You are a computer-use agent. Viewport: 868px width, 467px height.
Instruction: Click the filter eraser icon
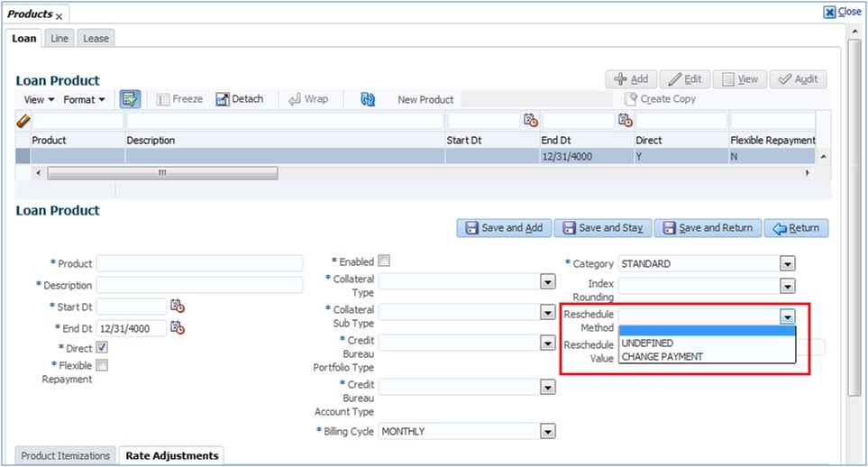(x=23, y=120)
